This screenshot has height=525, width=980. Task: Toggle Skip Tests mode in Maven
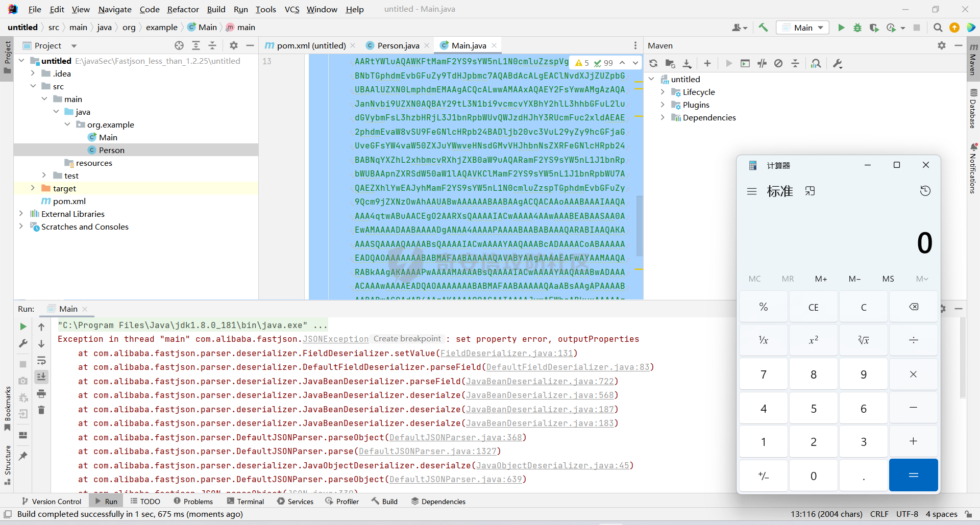[778, 63]
